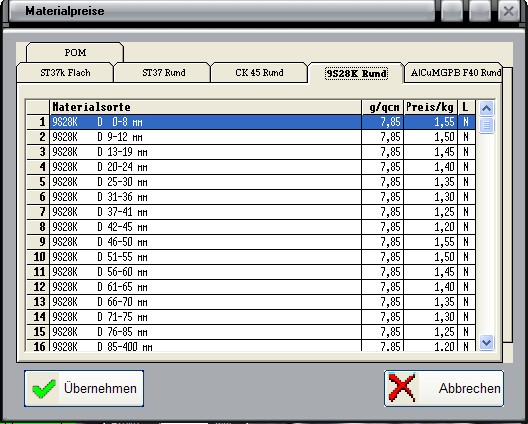528x424 pixels.
Task: Click price 1,45 in row 3
Action: tap(431, 152)
